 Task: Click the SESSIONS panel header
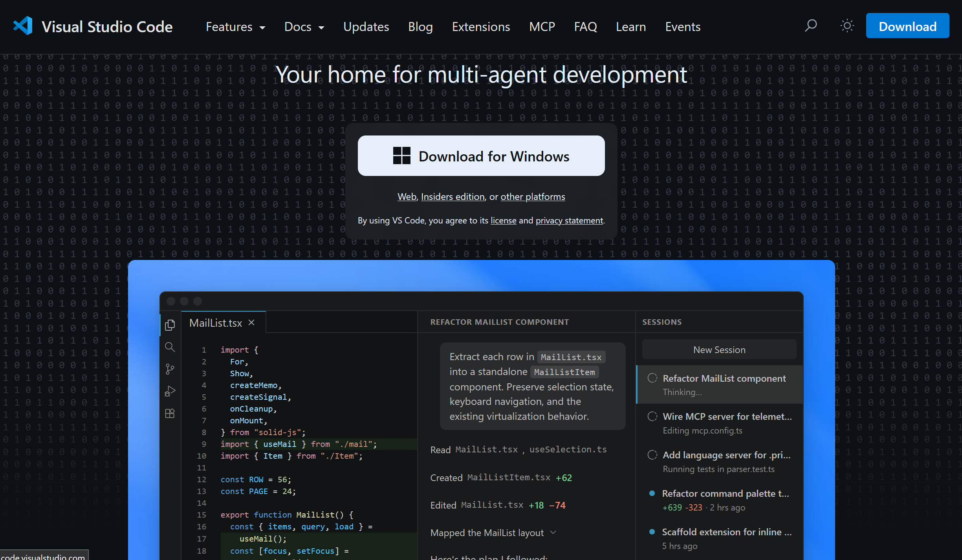pyautogui.click(x=662, y=322)
